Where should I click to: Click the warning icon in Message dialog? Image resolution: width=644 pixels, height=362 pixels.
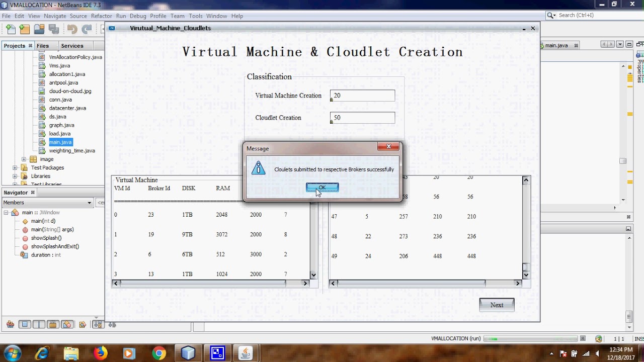[258, 168]
